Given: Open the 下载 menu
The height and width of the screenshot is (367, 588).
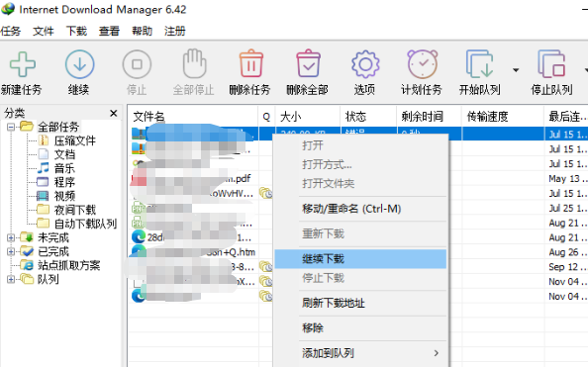Looking at the screenshot, I should click(x=76, y=31).
